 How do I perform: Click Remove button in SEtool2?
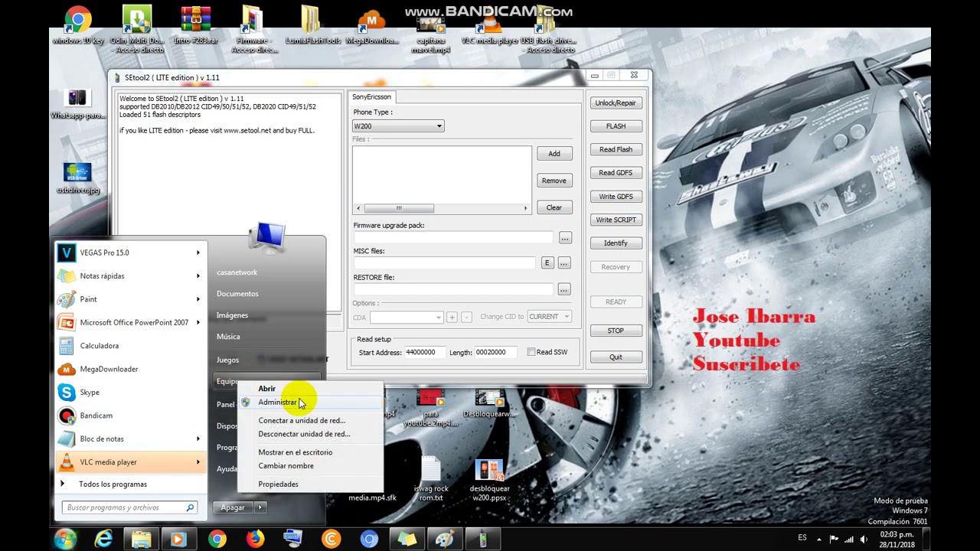click(554, 181)
